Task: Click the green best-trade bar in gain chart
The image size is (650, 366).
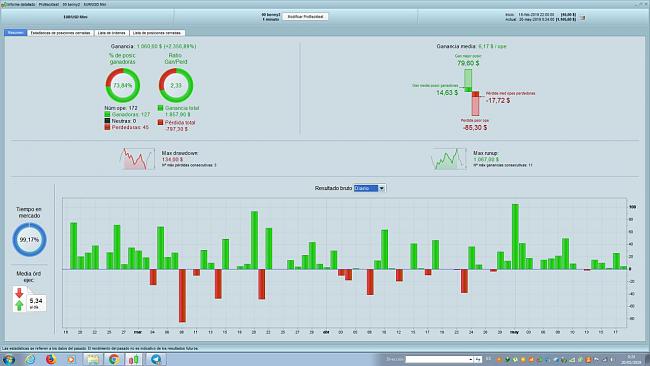Action: pos(468,79)
